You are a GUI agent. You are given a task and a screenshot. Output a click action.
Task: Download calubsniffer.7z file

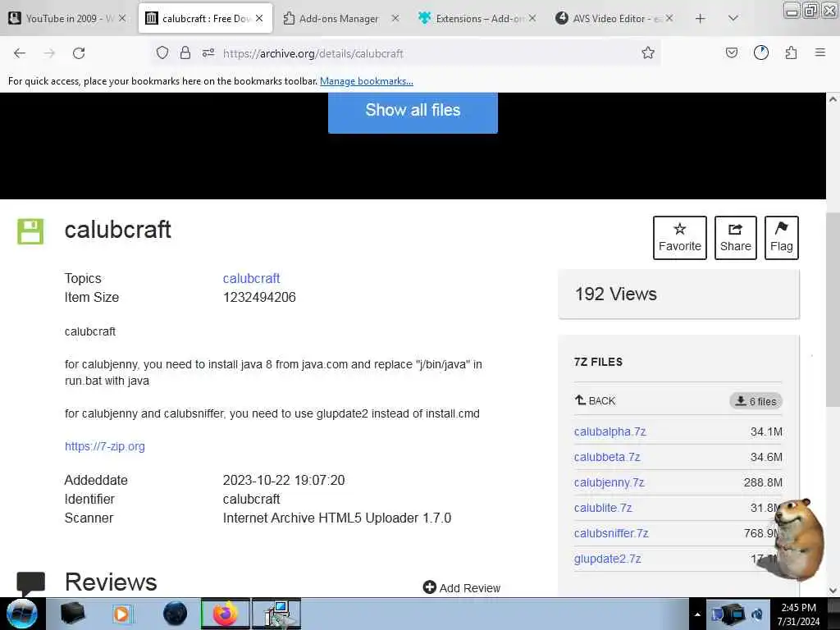coord(611,533)
